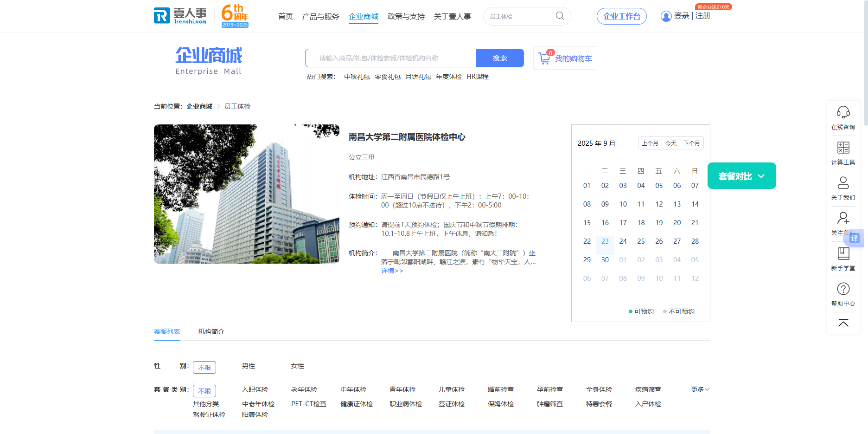868x434 pixels.
Task: Filter by 入职体检 category
Action: click(255, 389)
